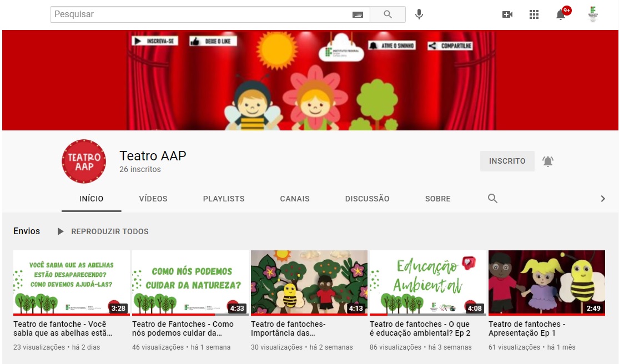Open the 'Apresentação Ep 1' video thumbnail
619x364 pixels.
point(546,282)
